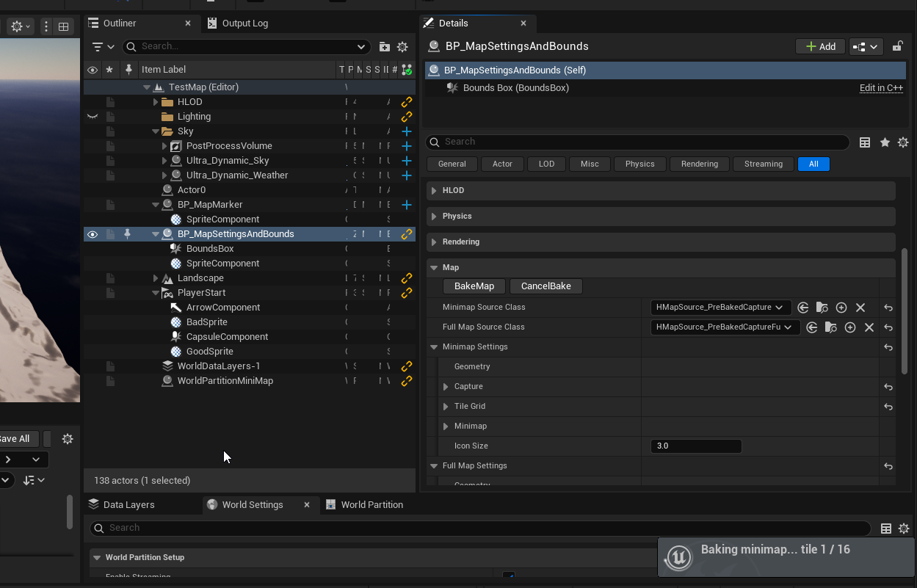Select the General property filter
The height and width of the screenshot is (588, 917).
[x=452, y=164]
